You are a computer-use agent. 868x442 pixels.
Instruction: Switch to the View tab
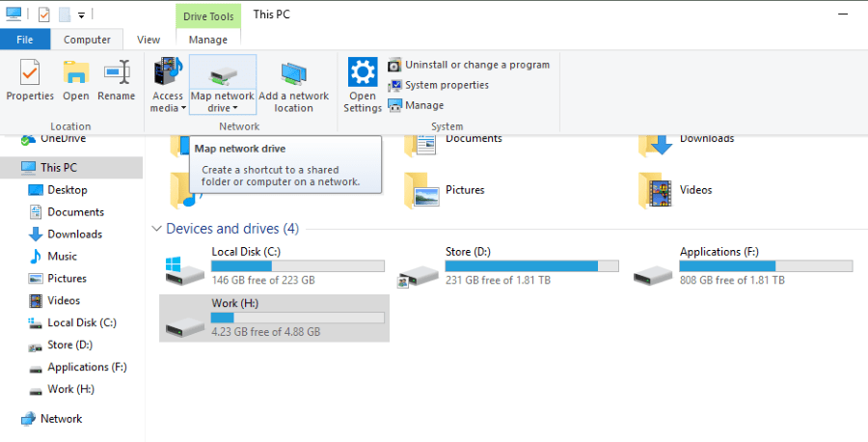coord(149,40)
